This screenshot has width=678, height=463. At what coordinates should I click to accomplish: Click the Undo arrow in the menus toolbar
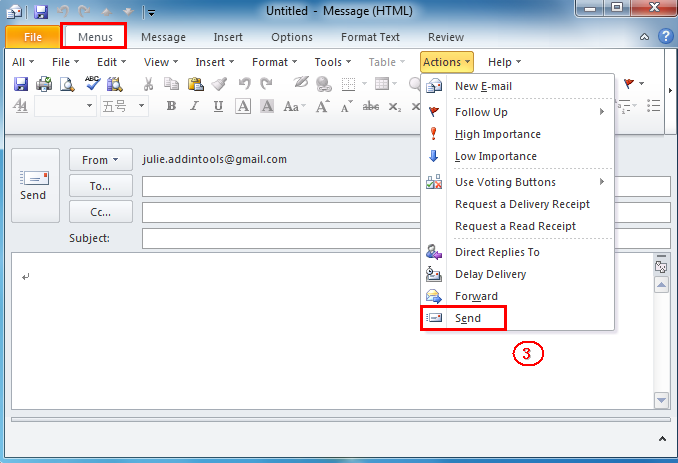(245, 83)
